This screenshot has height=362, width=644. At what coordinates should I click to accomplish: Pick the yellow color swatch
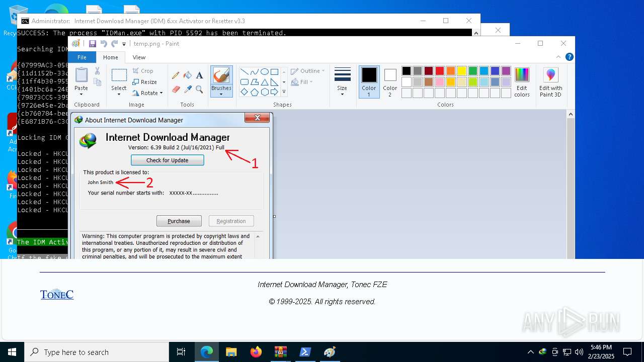point(462,71)
